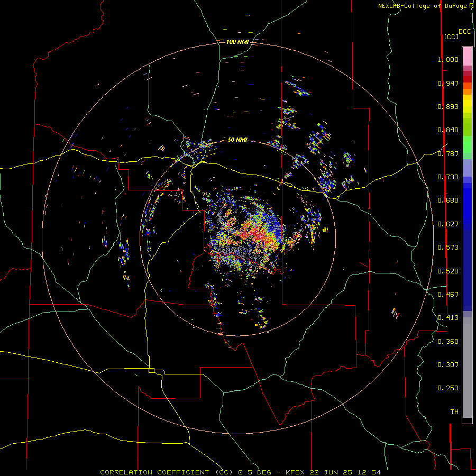This screenshot has height=476, width=476.
Task: Select the 0.413 legend value
Action: click(448, 318)
